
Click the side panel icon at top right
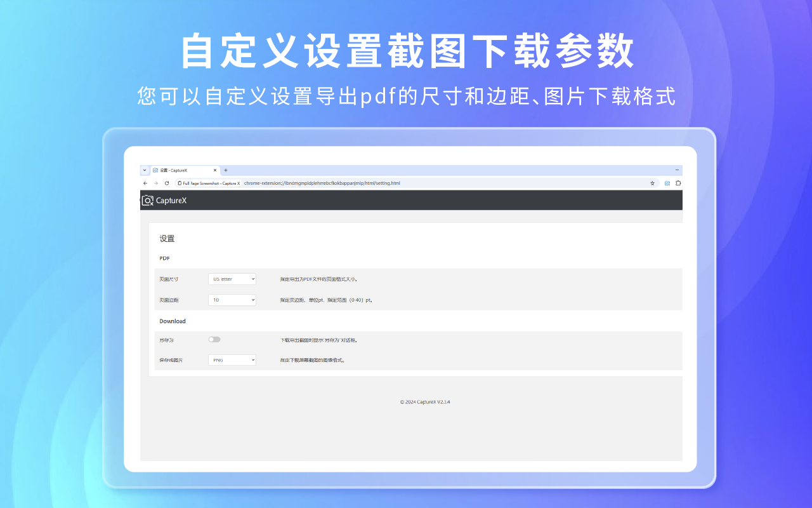pyautogui.click(x=678, y=183)
